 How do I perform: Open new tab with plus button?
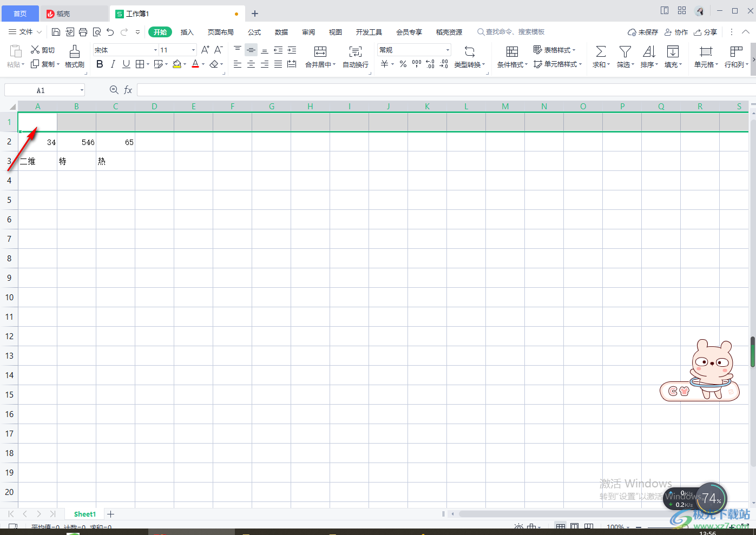pos(255,14)
